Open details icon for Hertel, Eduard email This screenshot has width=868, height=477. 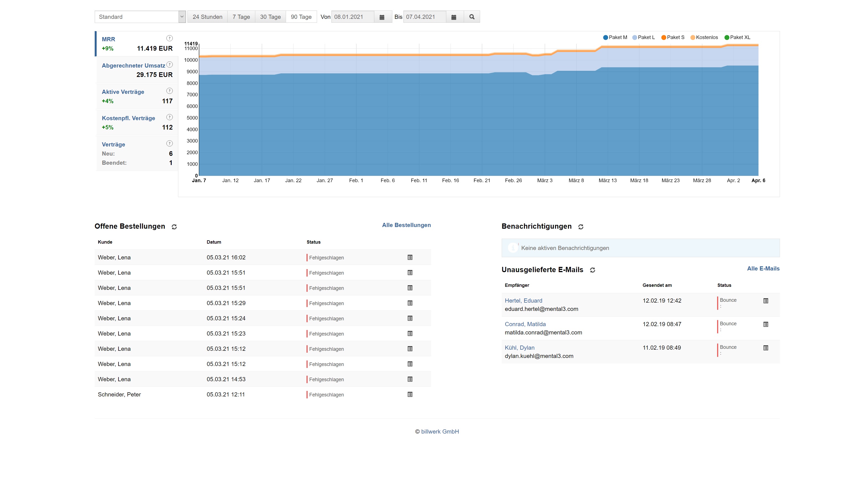coord(766,301)
